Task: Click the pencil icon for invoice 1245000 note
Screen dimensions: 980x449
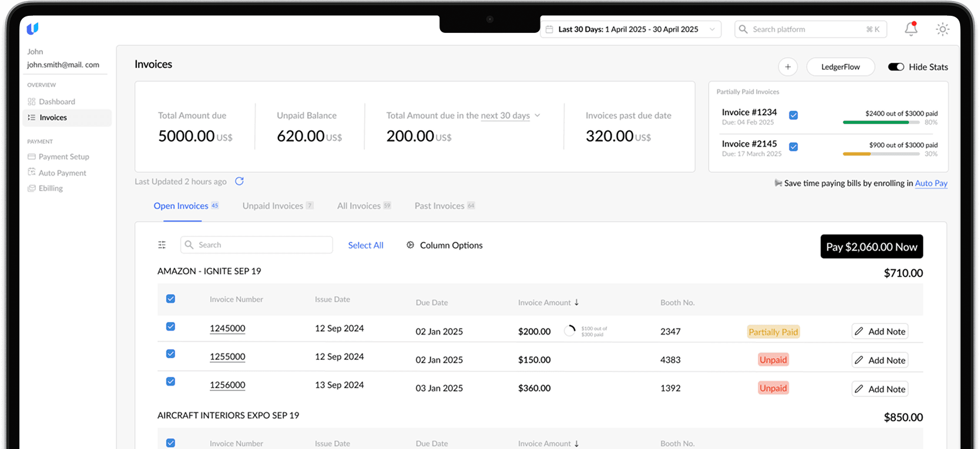Action: (859, 332)
